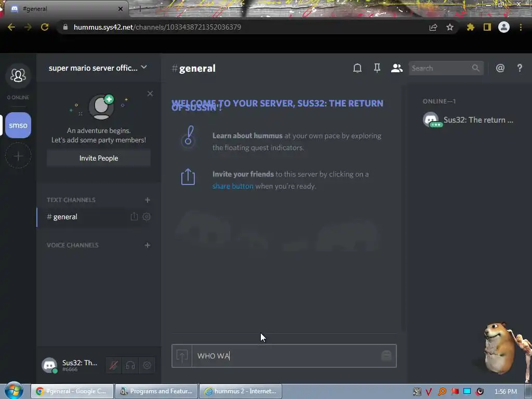
Task: Click the share button link
Action: click(x=233, y=186)
